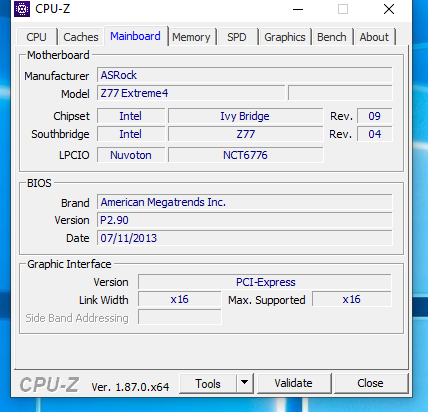Image resolution: width=428 pixels, height=412 pixels.
Task: Minimize the CPU-Z window
Action: tap(298, 9)
